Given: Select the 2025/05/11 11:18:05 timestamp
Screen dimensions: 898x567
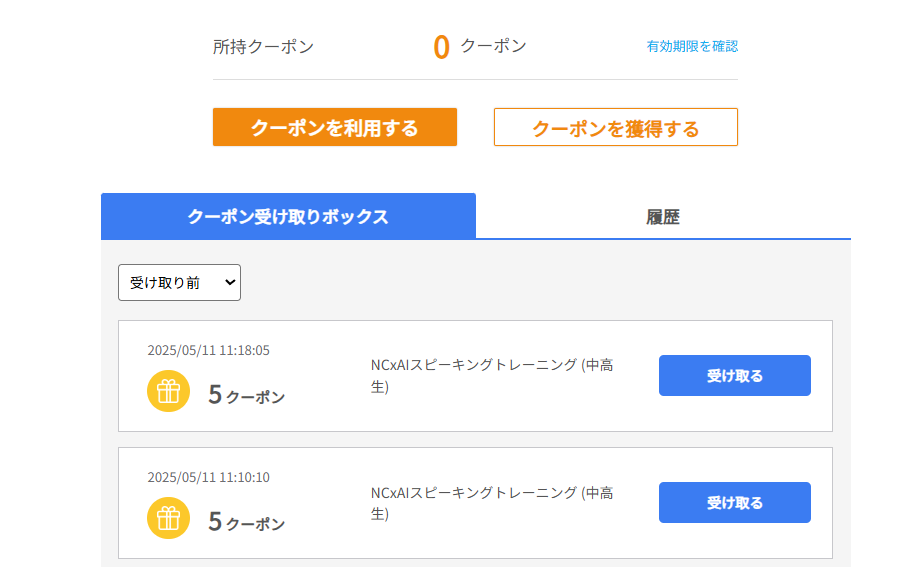Looking at the screenshot, I should click(x=208, y=350).
